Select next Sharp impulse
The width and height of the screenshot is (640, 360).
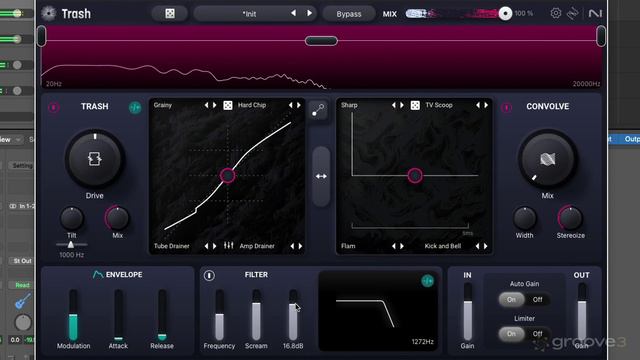point(402,105)
